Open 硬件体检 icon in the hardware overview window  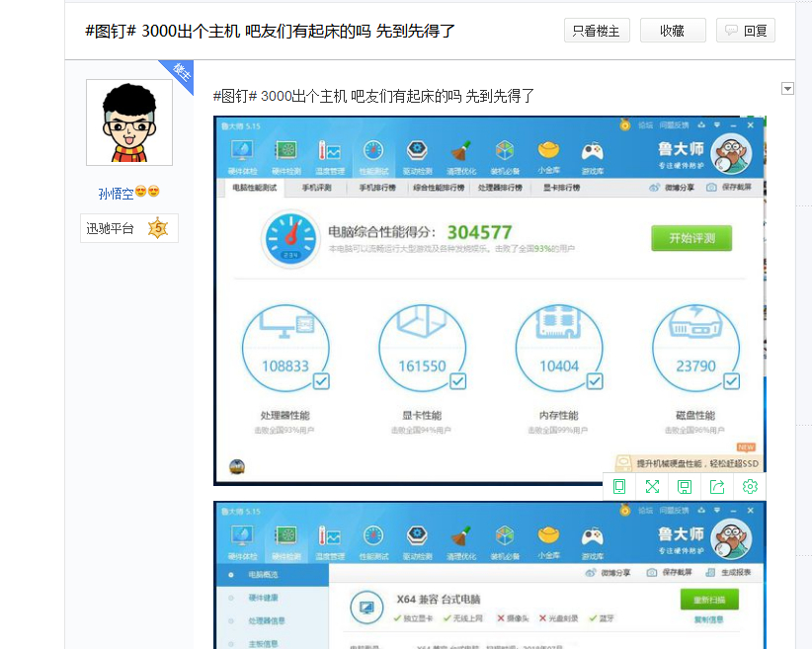tap(242, 543)
